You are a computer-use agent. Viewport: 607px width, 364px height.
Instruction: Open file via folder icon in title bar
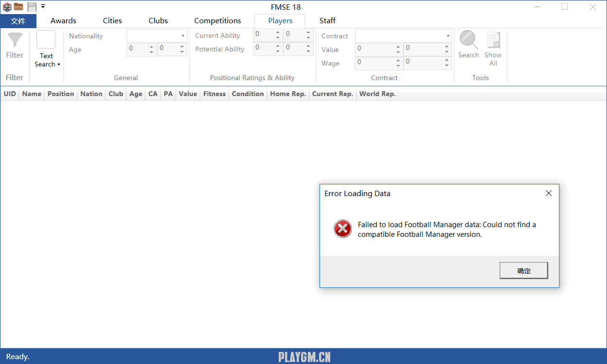18,6
